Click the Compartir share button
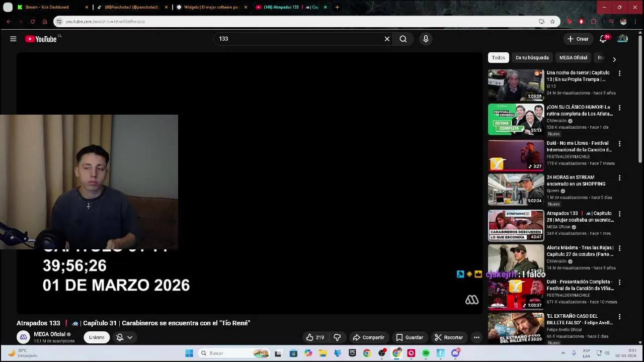 (368, 337)
